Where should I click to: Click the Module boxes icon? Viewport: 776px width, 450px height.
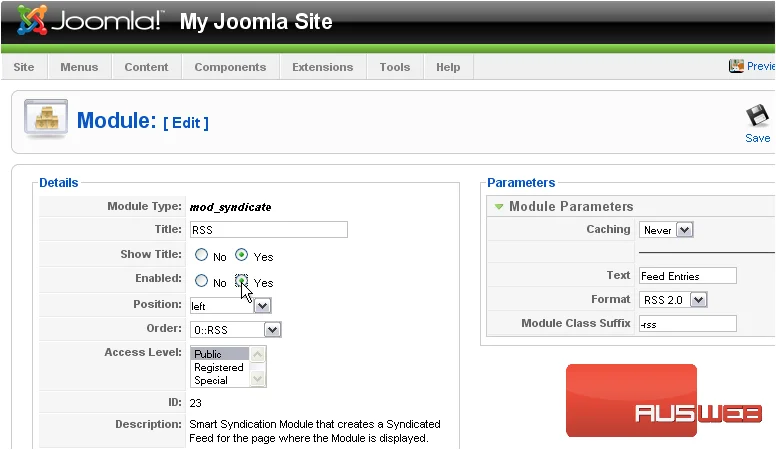46,118
